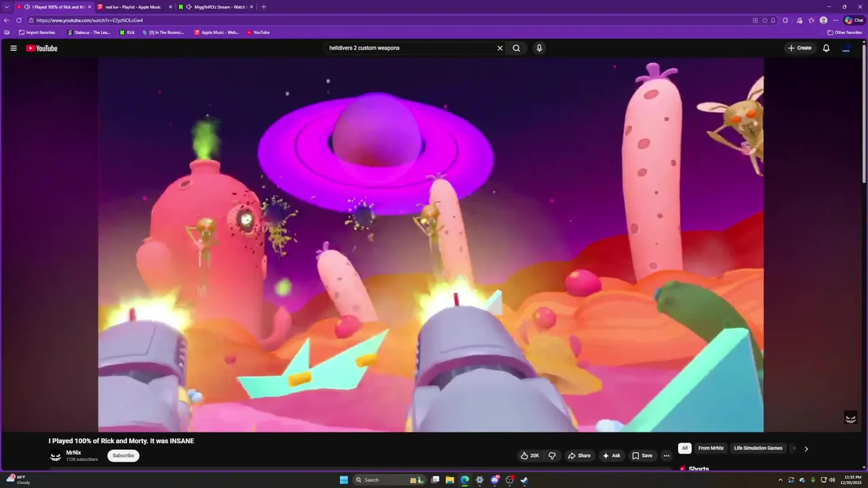The image size is (868, 488).
Task: Open a new browser tab
Action: (x=264, y=7)
